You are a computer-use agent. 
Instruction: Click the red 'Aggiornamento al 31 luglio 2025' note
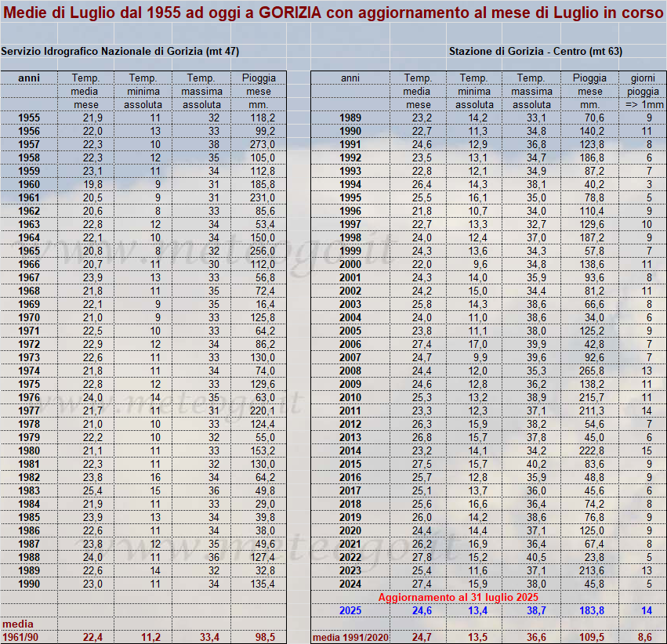[x=459, y=597]
